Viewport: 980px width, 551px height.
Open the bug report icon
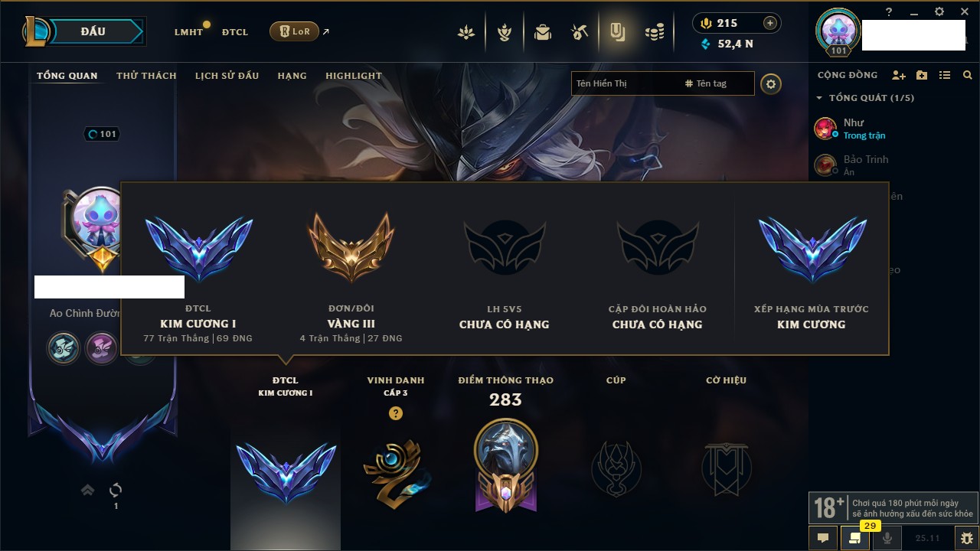(966, 538)
